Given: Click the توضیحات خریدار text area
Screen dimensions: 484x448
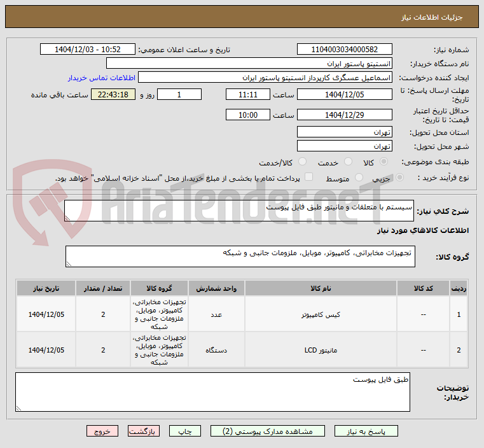Looking at the screenshot, I should (x=212, y=392).
